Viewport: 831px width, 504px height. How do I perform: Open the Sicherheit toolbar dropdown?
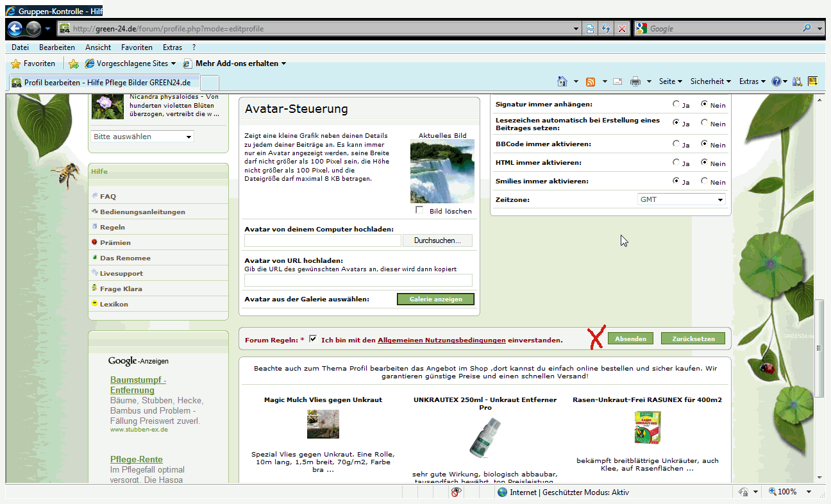pos(710,81)
